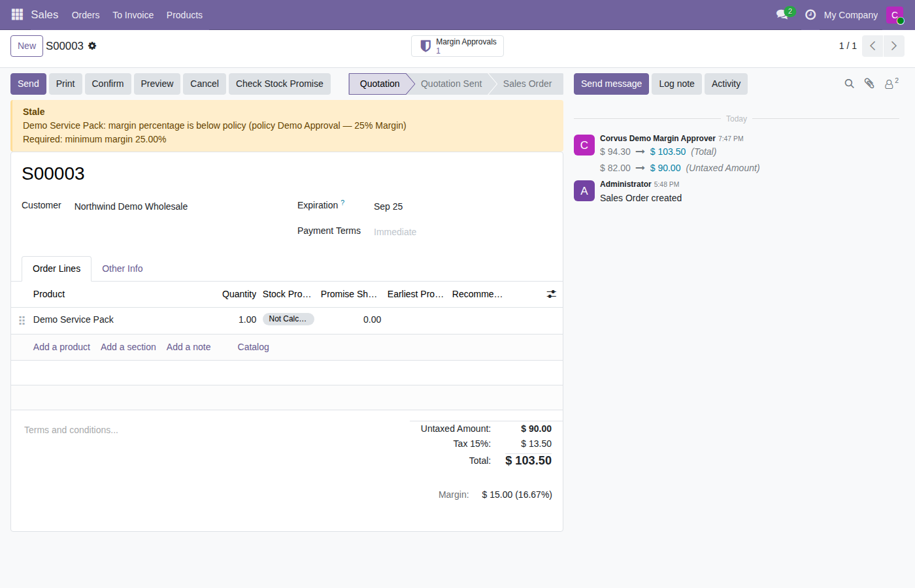Screen dimensions: 915x588
Task: Click the Expiration date Sep 25
Action: [x=388, y=206]
